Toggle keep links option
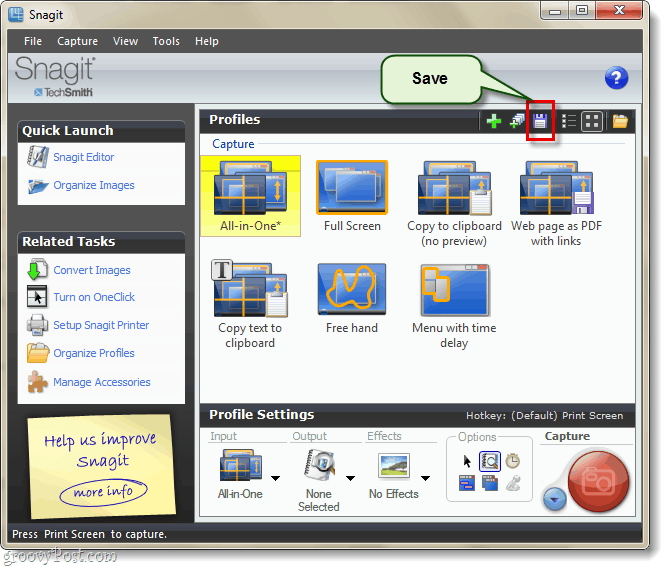670x570 pixels. tap(467, 484)
